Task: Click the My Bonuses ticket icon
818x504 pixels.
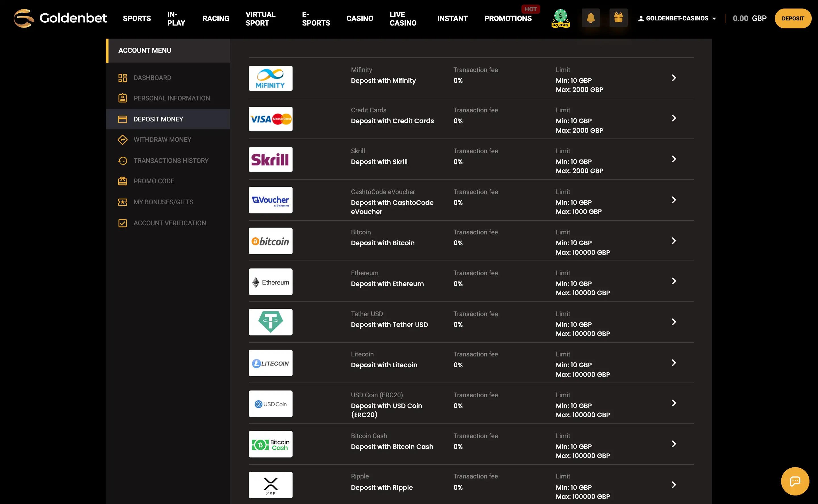Action: coord(122,202)
